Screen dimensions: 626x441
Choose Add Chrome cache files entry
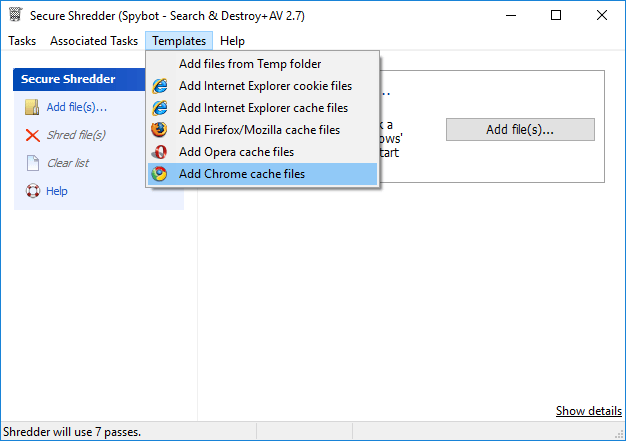click(242, 174)
